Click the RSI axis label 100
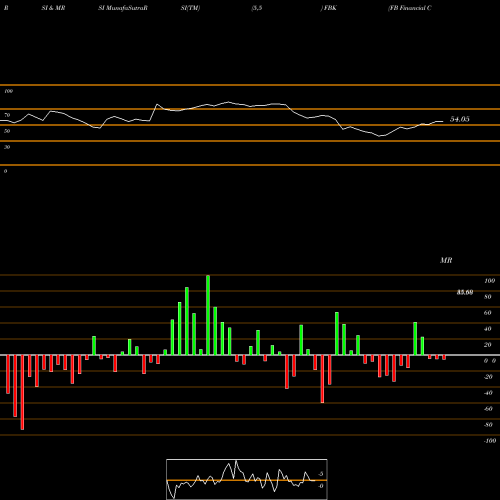The width and height of the screenshot is (500, 500). point(8,91)
